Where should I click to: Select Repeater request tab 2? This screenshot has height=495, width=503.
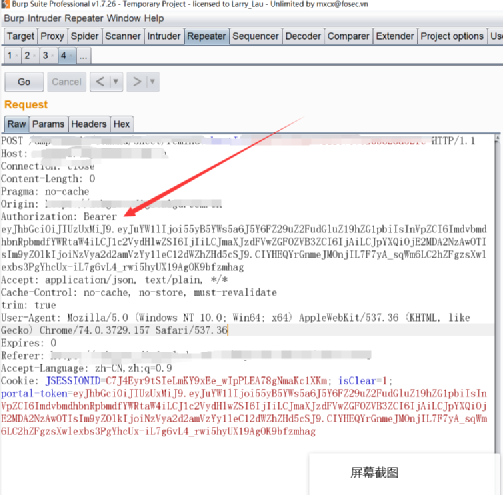tap(30, 55)
